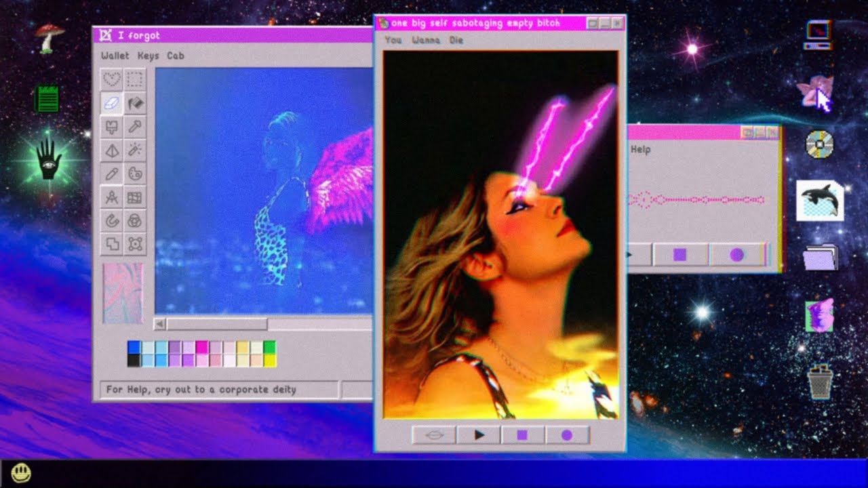
Task: Select the Pencil tool
Action: click(112, 174)
